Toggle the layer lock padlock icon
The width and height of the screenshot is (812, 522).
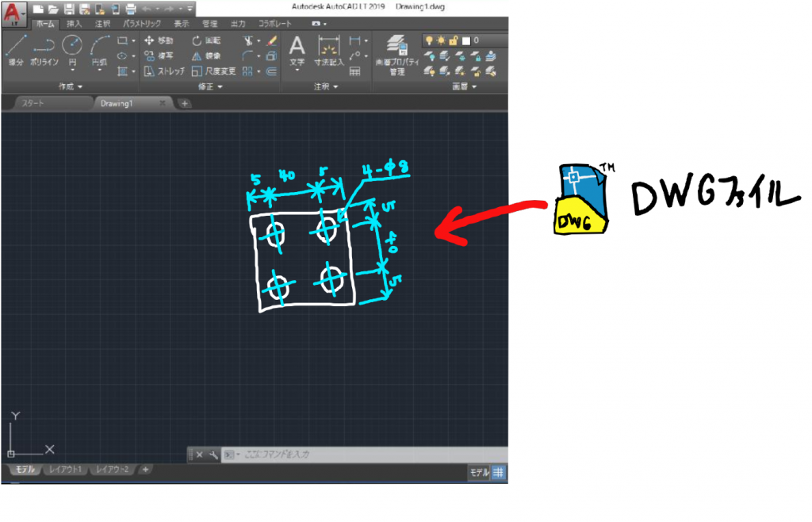click(454, 40)
